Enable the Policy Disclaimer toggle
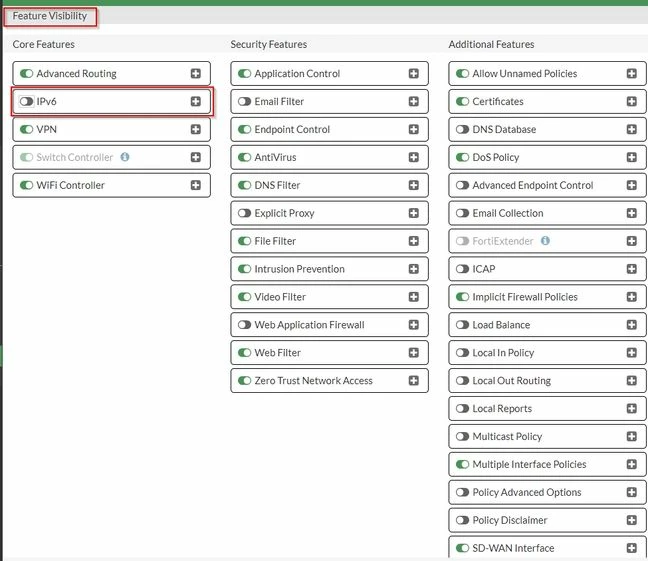The width and height of the screenshot is (648, 561). point(462,520)
